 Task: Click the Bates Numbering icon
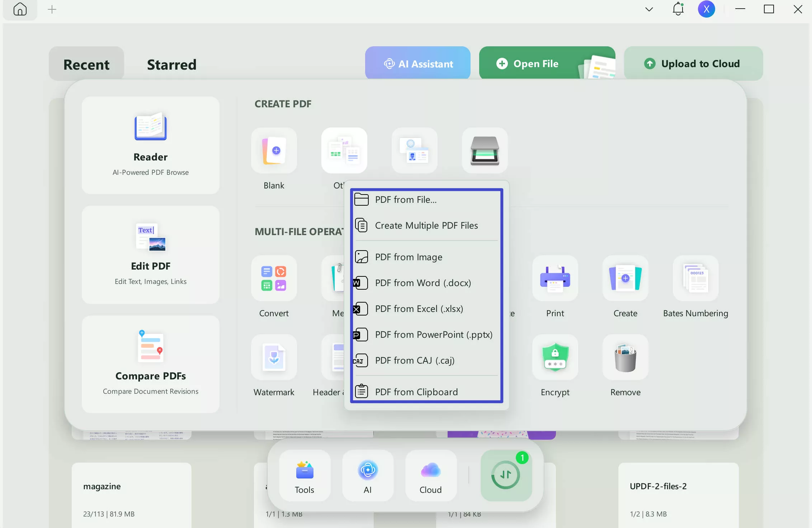coord(695,278)
